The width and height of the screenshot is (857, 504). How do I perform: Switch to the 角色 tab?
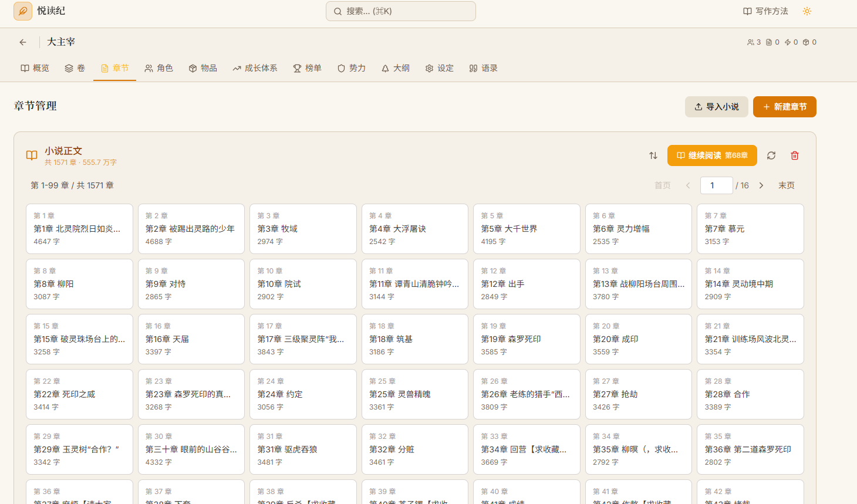pyautogui.click(x=159, y=68)
